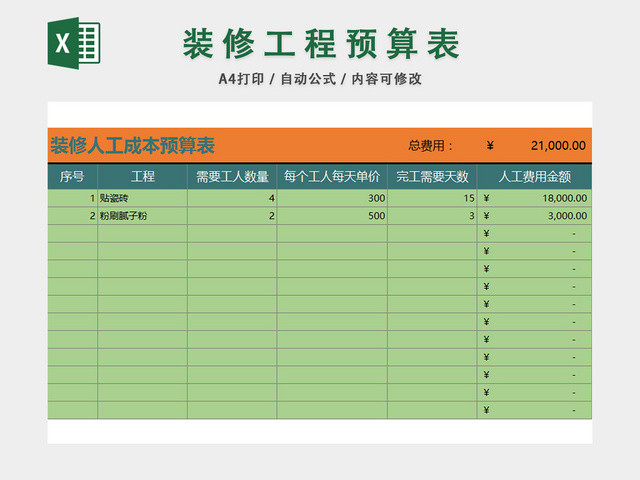Select the heading 装修人工成本预算表

point(132,146)
